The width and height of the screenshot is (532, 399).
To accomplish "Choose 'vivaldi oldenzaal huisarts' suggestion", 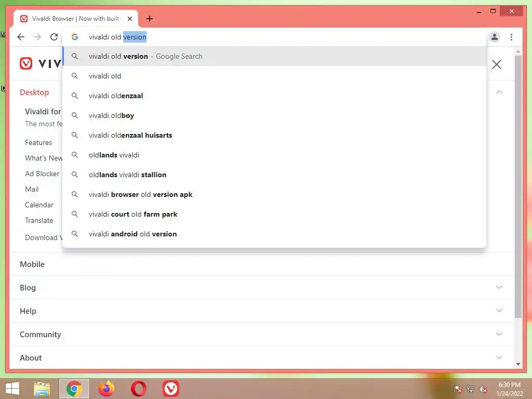I will pyautogui.click(x=274, y=135).
